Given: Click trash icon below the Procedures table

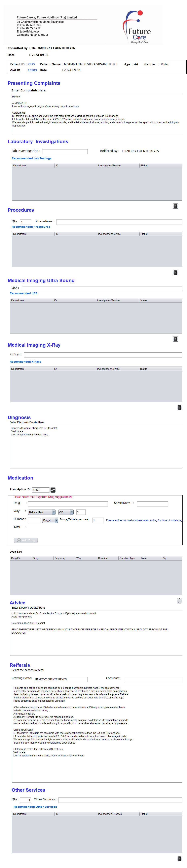Looking at the screenshot, I should pyautogui.click(x=175, y=272).
